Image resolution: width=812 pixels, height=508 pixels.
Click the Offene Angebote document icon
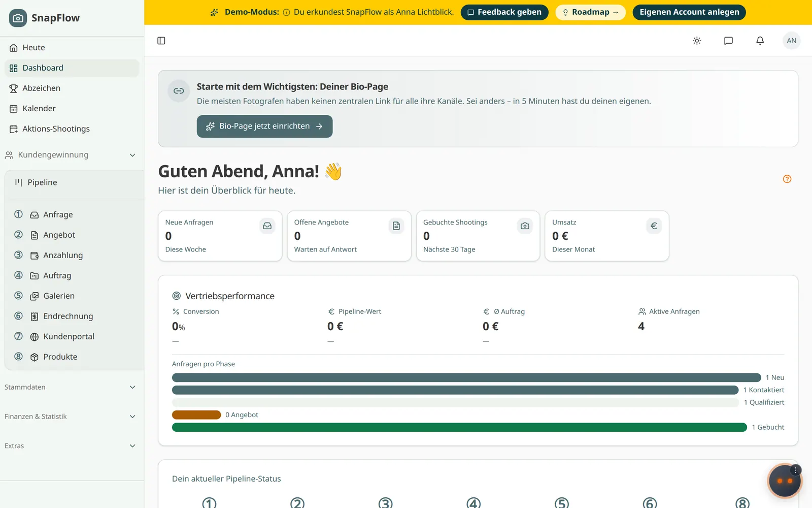tap(396, 226)
